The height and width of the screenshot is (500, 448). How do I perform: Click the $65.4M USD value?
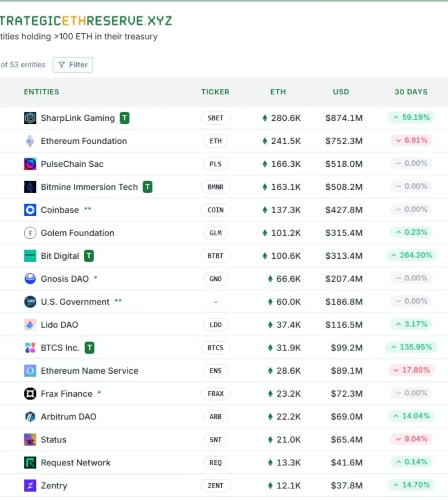click(347, 440)
